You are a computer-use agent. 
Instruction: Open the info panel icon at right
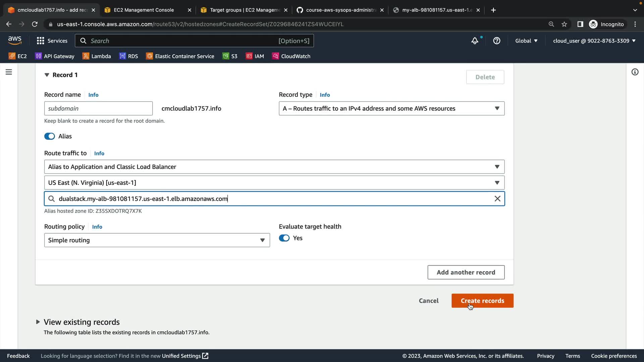[635, 72]
